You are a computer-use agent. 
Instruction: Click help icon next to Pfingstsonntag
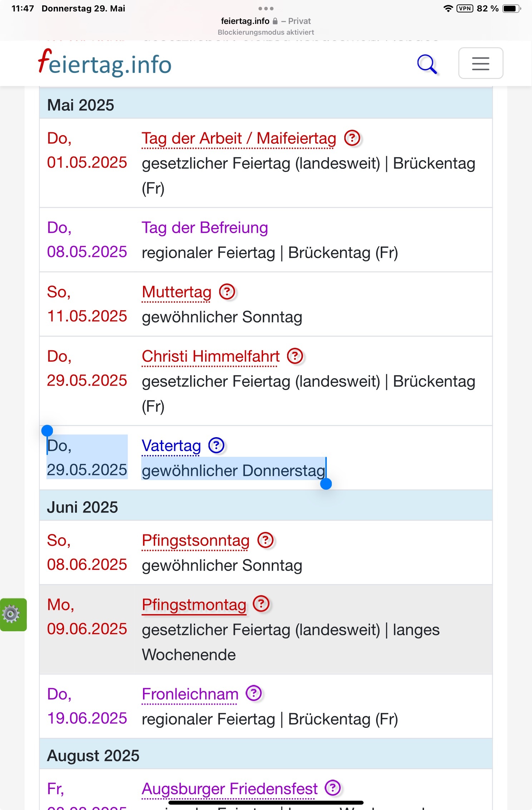click(x=266, y=540)
